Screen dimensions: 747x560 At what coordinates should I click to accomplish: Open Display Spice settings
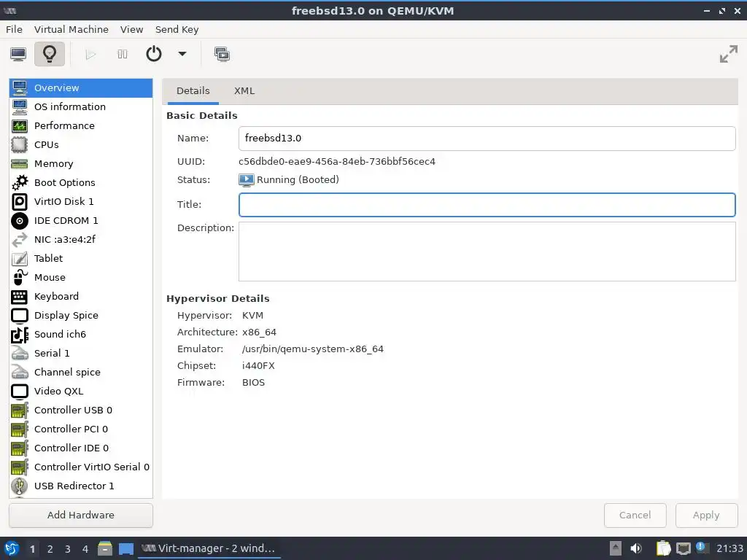[81, 315]
